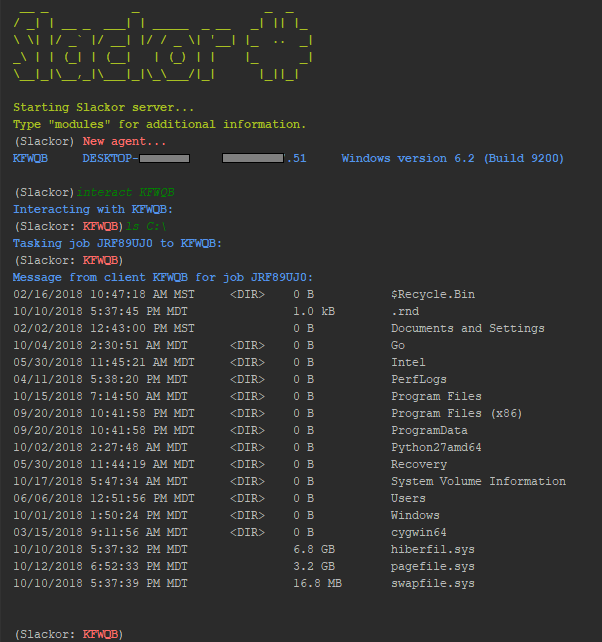Click the "3.2 GB" size of pagefile.sys
The height and width of the screenshot is (642, 602).
[x=314, y=566]
